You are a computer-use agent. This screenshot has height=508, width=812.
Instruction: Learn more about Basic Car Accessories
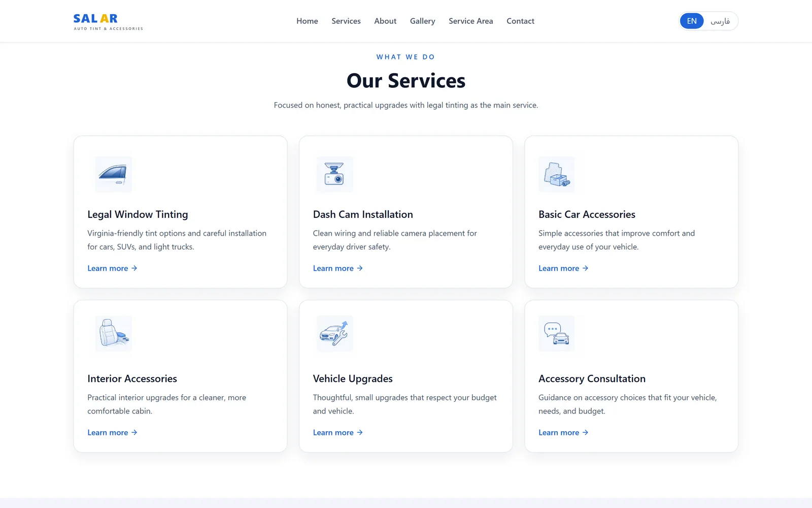click(x=563, y=268)
